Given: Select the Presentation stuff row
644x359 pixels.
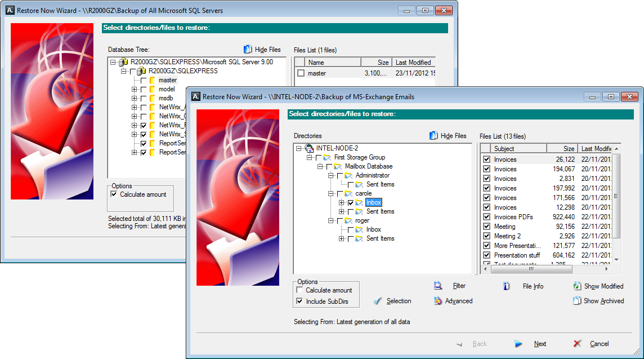Looking at the screenshot, I should click(x=546, y=255).
